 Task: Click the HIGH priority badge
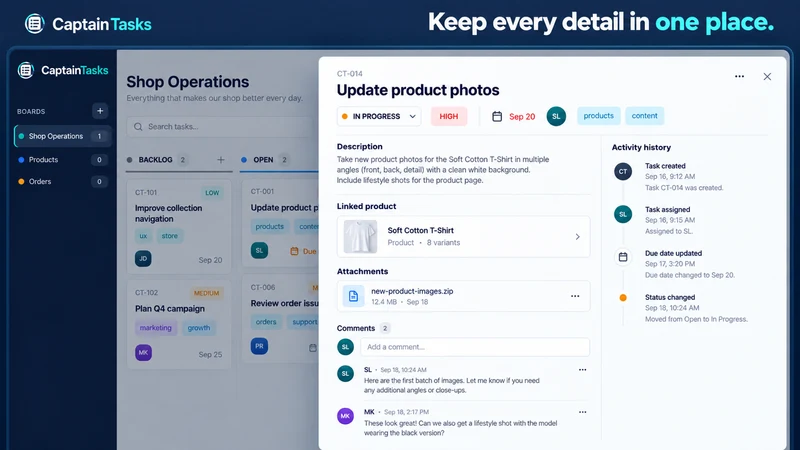pos(449,116)
